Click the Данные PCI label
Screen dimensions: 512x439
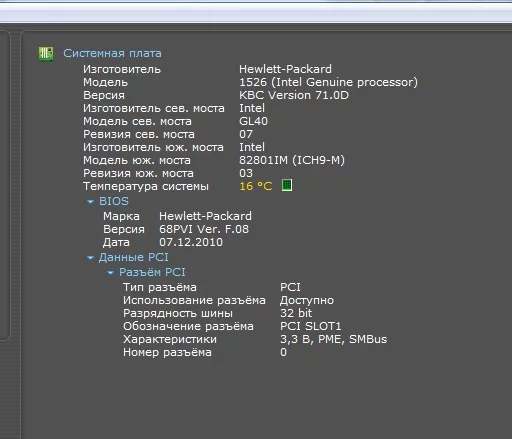[x=133, y=257]
